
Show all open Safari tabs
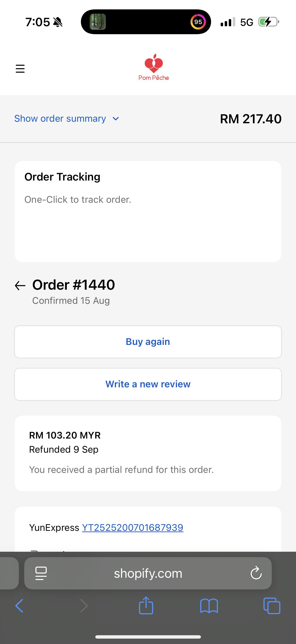tap(272, 606)
